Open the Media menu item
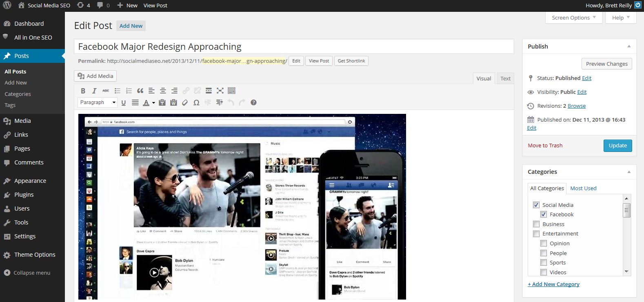This screenshot has height=302, width=644. [x=32, y=121]
